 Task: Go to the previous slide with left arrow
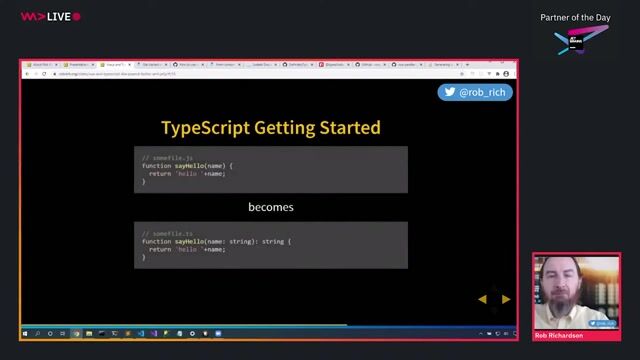click(482, 299)
